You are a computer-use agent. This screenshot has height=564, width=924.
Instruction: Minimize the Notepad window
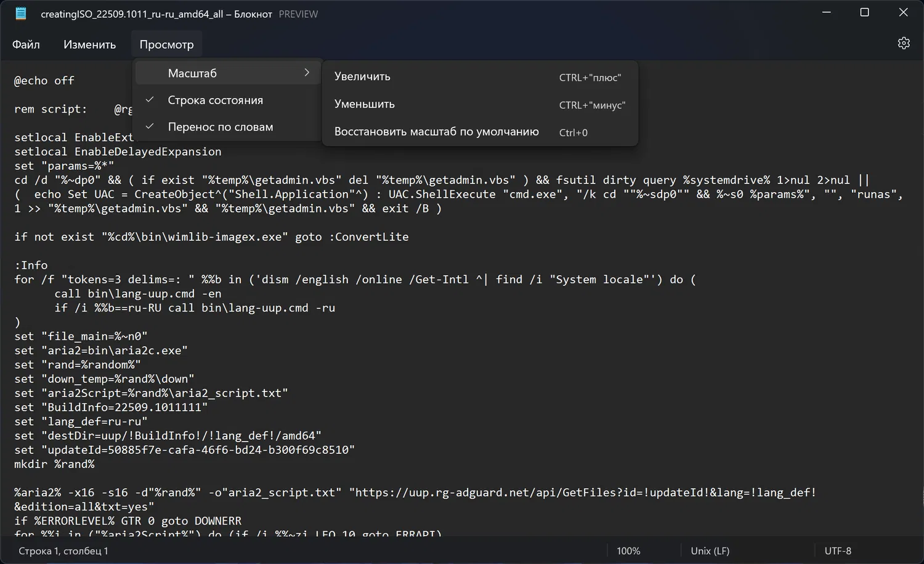pyautogui.click(x=826, y=13)
